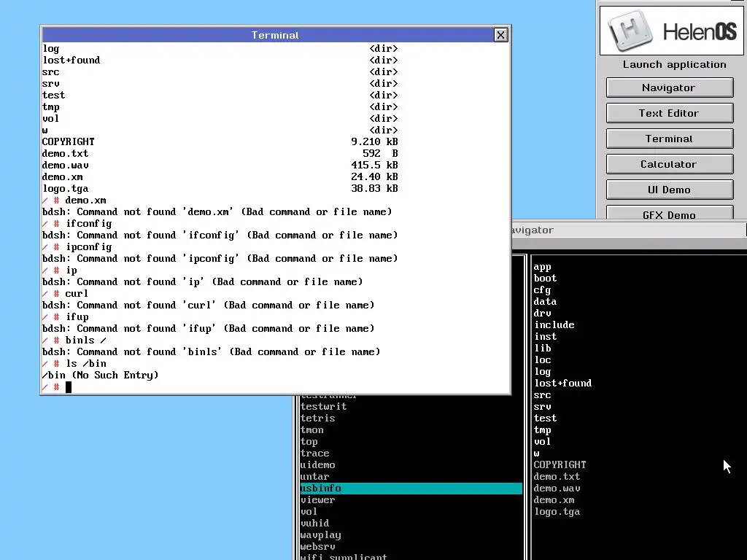Click demo.wav entry in Terminal listing
The image size is (747, 560).
[65, 166]
